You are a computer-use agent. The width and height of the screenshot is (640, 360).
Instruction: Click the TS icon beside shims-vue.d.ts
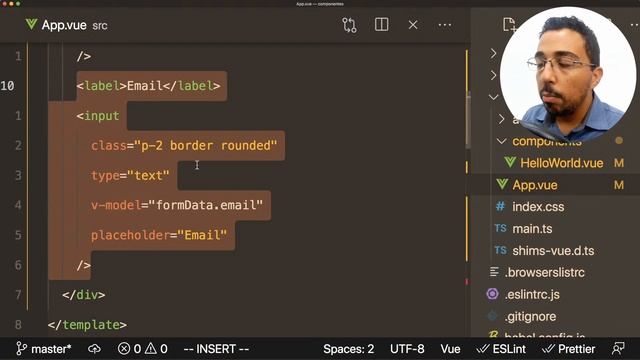(x=500, y=250)
